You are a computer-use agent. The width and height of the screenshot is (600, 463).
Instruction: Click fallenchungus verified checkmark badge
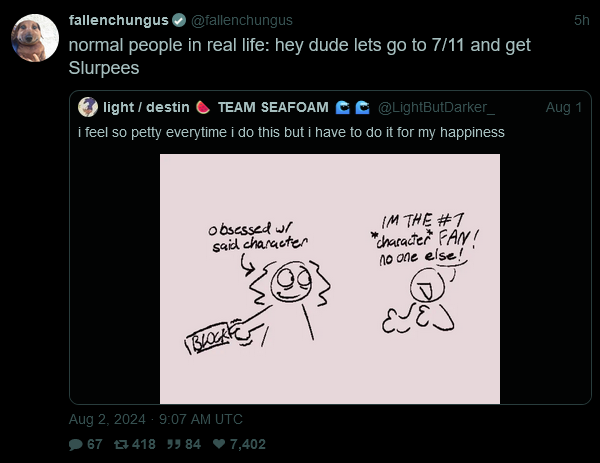(x=178, y=20)
